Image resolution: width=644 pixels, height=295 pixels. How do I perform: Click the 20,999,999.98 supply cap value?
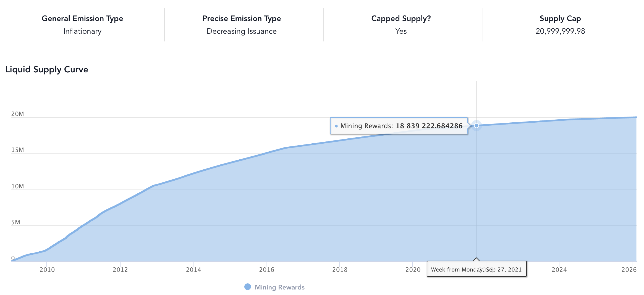click(x=560, y=31)
